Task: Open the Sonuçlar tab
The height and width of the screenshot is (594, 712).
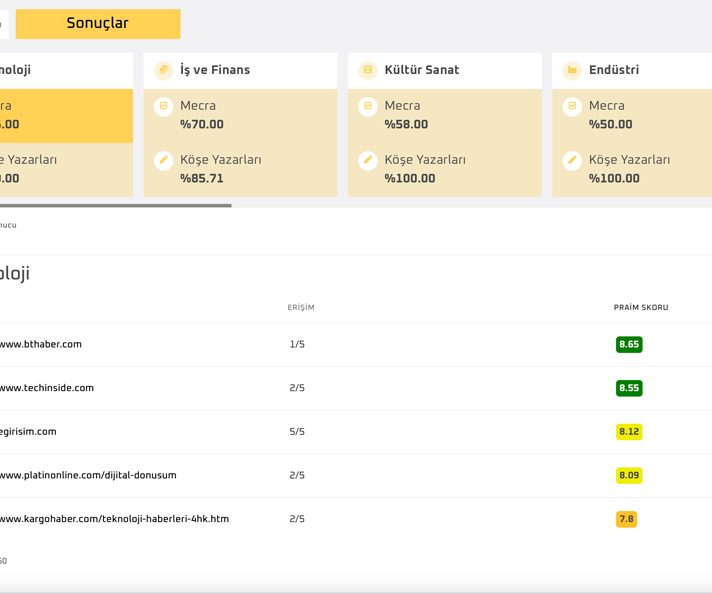Action: coord(98,24)
